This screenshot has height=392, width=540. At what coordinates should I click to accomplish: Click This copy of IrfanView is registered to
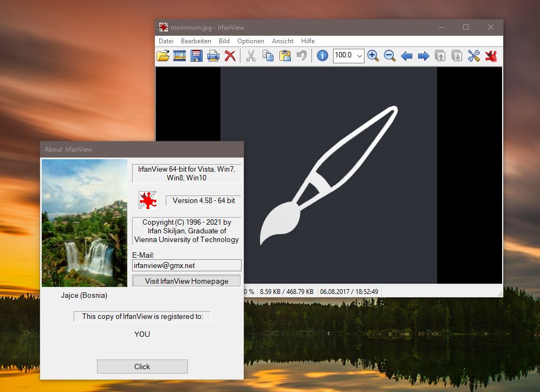pos(142,317)
